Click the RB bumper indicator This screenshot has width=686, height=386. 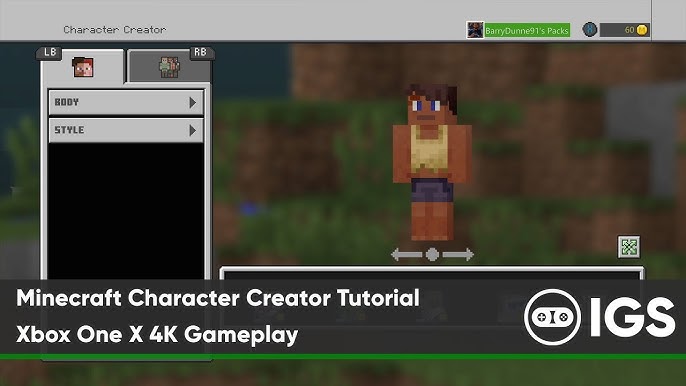tap(200, 53)
